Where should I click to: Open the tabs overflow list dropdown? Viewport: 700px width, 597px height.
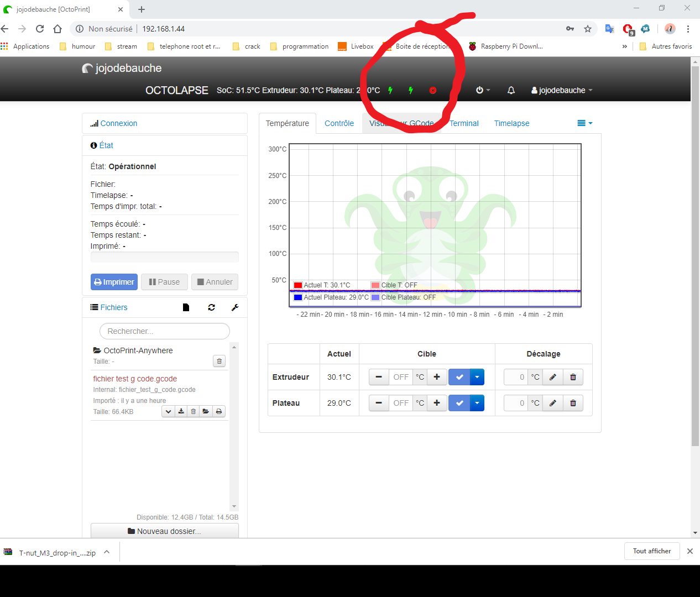[x=585, y=123]
